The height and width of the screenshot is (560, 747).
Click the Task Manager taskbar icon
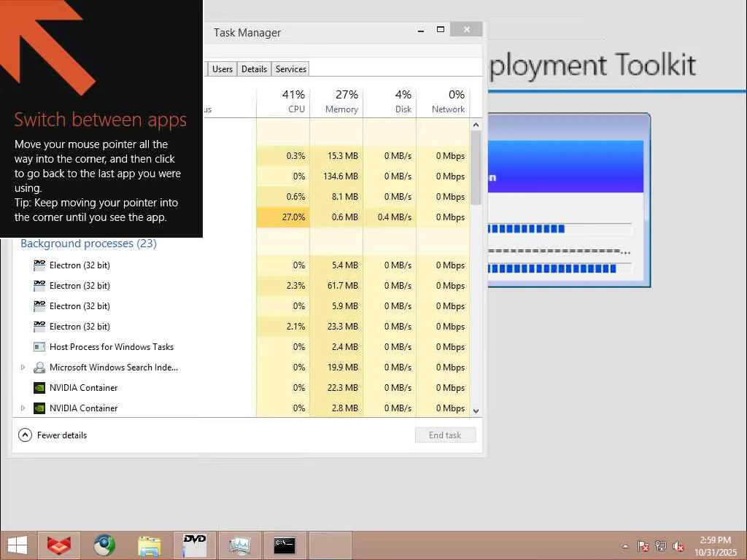tap(239, 545)
